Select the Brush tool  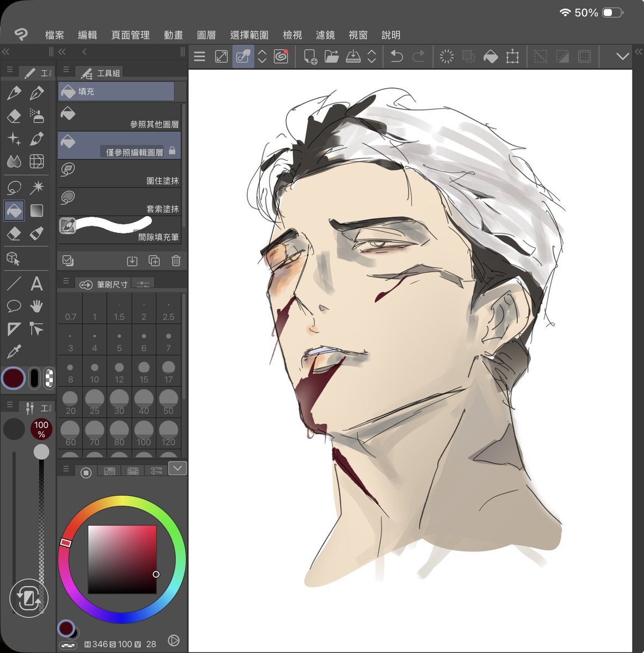coord(36,139)
